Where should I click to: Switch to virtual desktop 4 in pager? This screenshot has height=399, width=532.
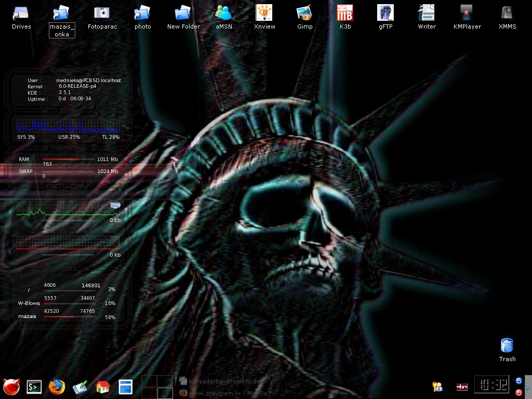(x=165, y=393)
